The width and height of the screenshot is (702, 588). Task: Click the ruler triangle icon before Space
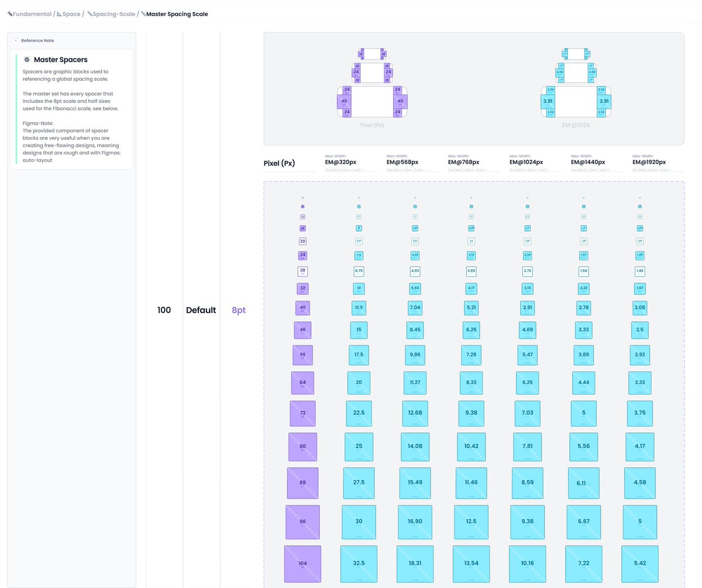point(59,14)
